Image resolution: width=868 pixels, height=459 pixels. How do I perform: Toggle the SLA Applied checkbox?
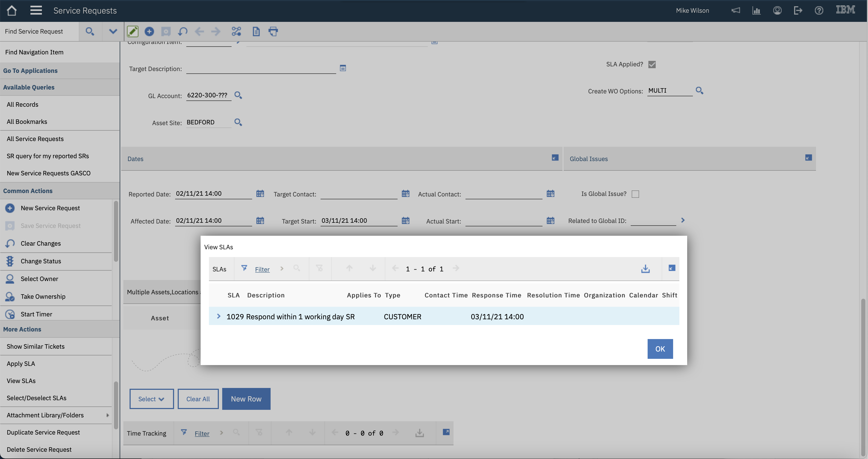(652, 64)
